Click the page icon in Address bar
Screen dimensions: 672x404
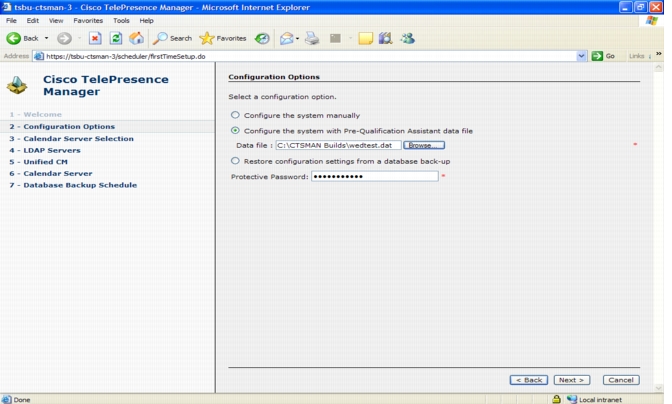click(39, 56)
